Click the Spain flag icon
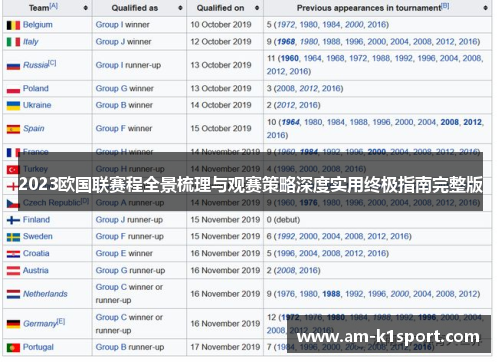Image resolution: width=500 pixels, height=362 pixels. pyautogui.click(x=13, y=129)
